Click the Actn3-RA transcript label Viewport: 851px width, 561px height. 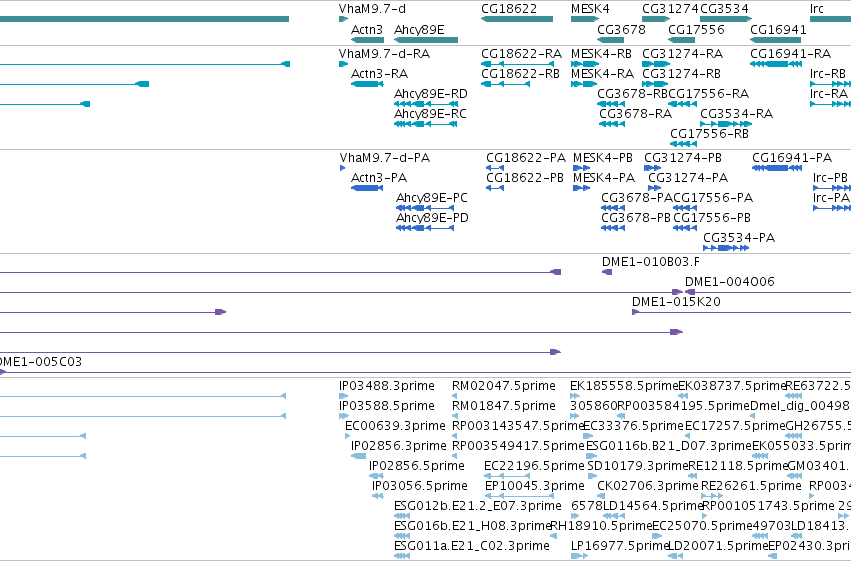[x=379, y=74]
